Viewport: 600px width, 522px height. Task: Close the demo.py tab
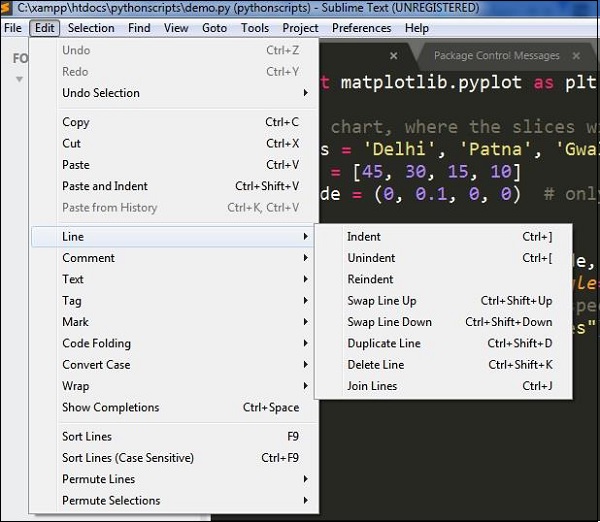[393, 56]
